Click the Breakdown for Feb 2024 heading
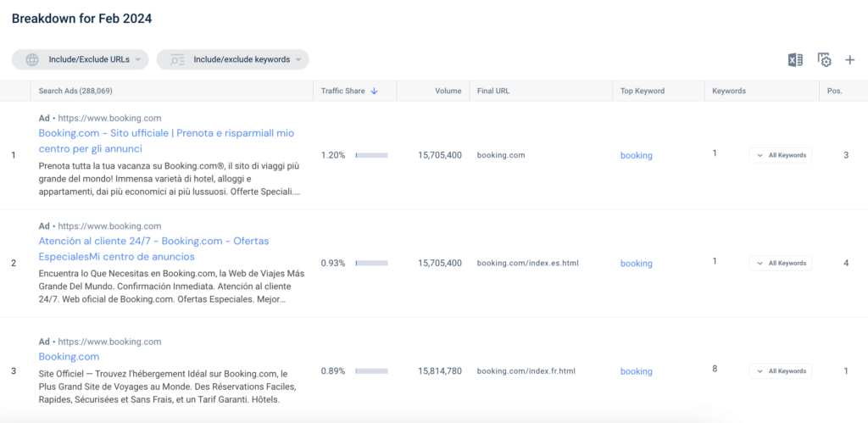 coord(82,19)
